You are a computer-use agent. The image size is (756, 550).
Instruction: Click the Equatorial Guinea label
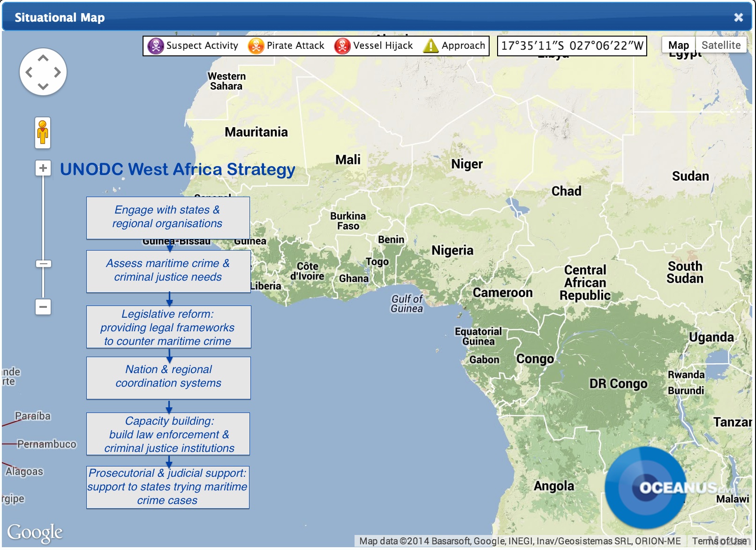tap(478, 336)
